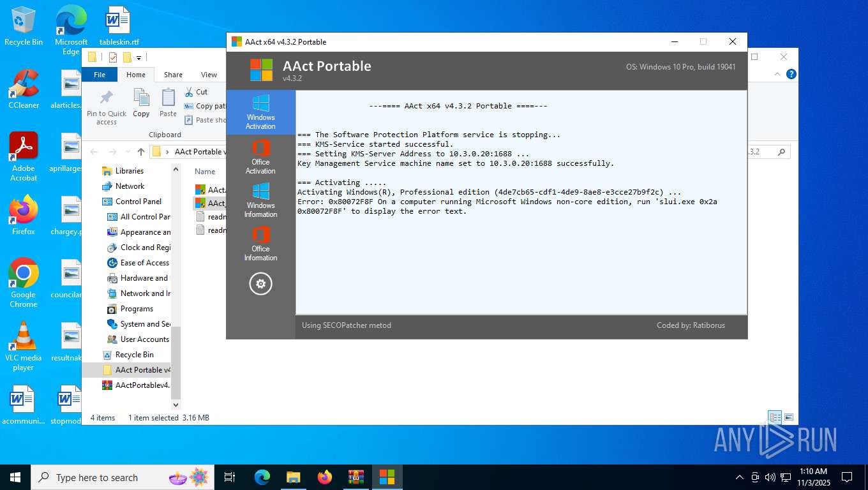
Task: Select Ease of Access tree entry
Action: point(138,263)
